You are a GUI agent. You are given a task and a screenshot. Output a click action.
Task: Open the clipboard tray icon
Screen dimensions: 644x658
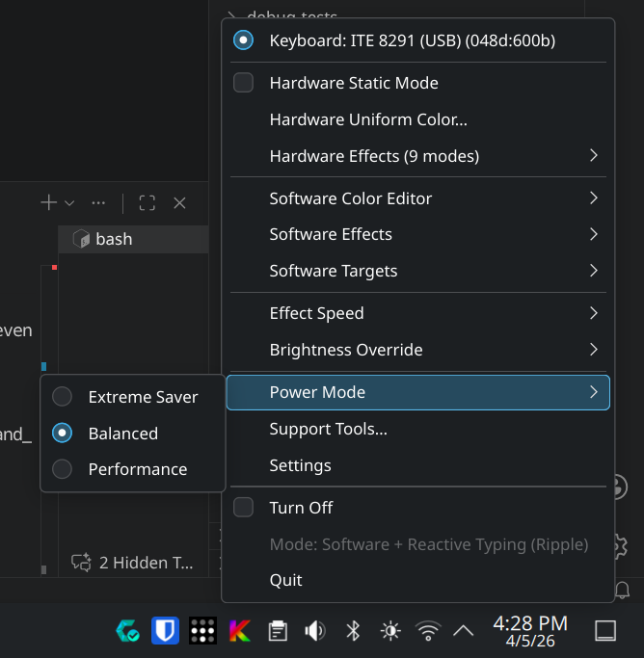click(x=278, y=631)
